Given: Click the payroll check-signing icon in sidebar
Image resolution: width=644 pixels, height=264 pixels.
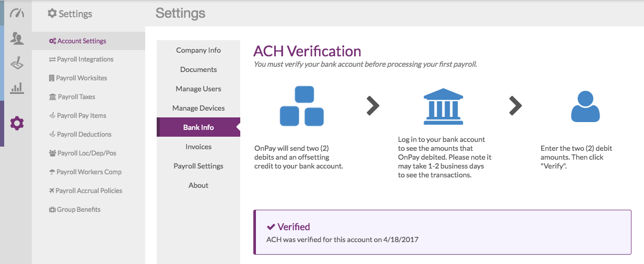Looking at the screenshot, I should coord(17,63).
